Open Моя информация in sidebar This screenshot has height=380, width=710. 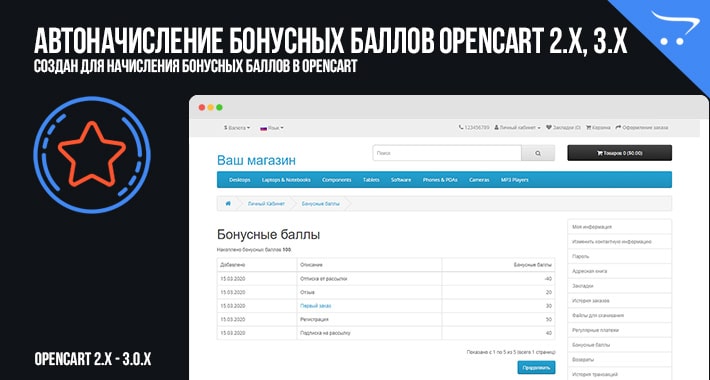click(619, 226)
